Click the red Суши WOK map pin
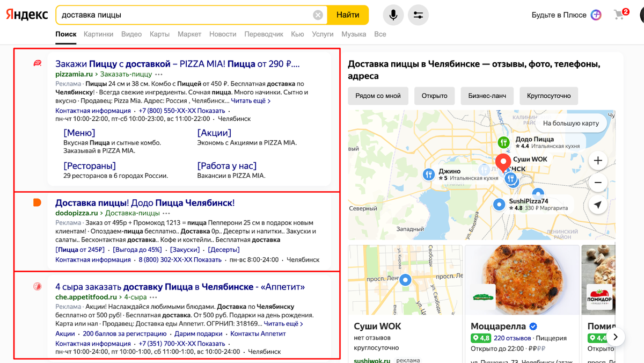This screenshot has width=644, height=363. pos(503,163)
